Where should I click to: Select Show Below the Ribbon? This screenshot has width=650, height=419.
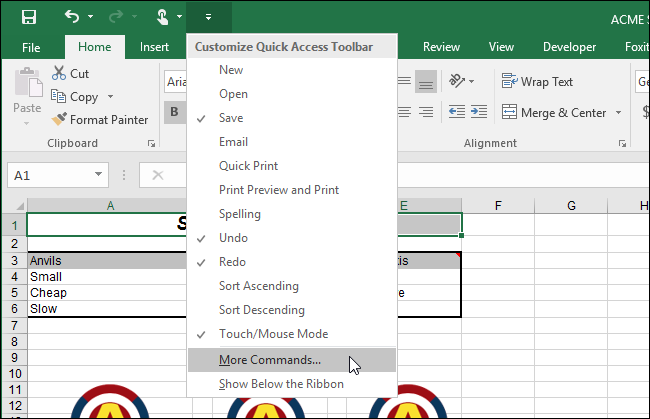tap(292, 384)
